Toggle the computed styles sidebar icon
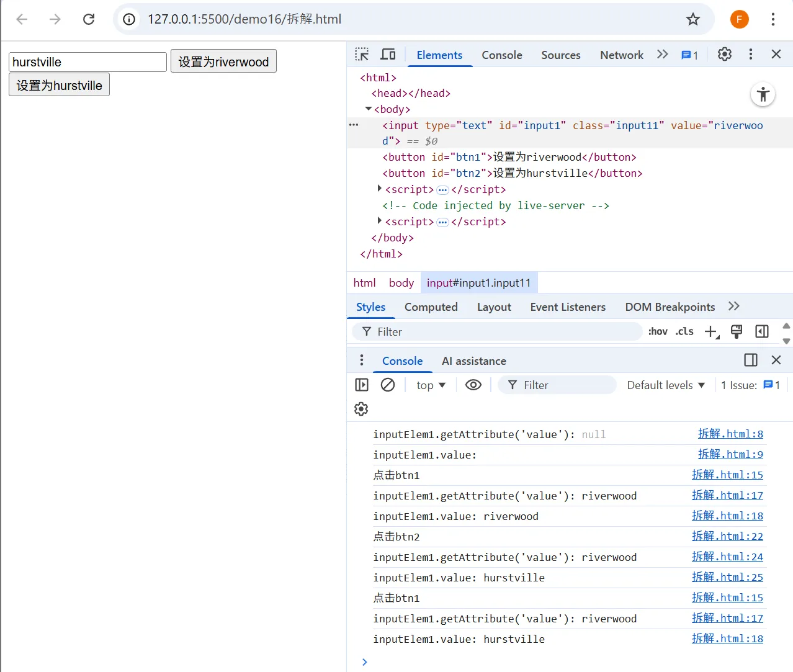 tap(762, 332)
